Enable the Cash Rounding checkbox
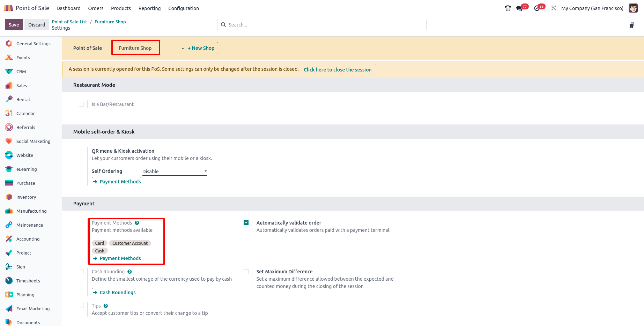This screenshot has width=644, height=326. click(81, 272)
